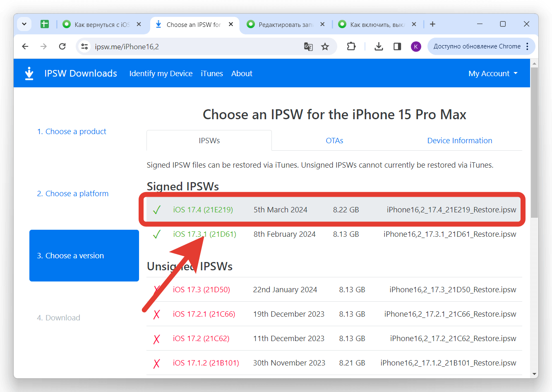View site information icon in address bar

tap(85, 46)
